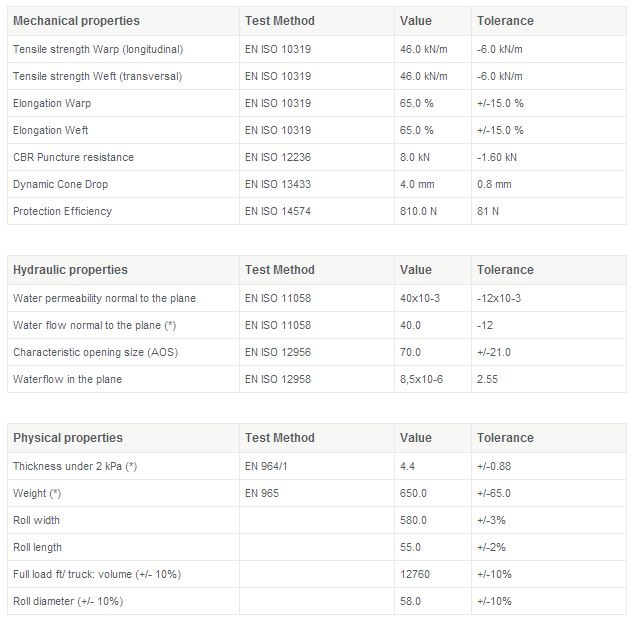Viewport: 634px width, 622px height.
Task: Select the Waterflow in the plane value 8,5x10-6
Action: coord(423,379)
